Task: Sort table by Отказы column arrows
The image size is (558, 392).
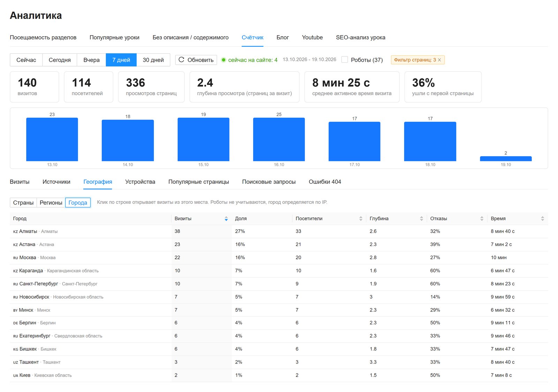Action: (x=482, y=218)
